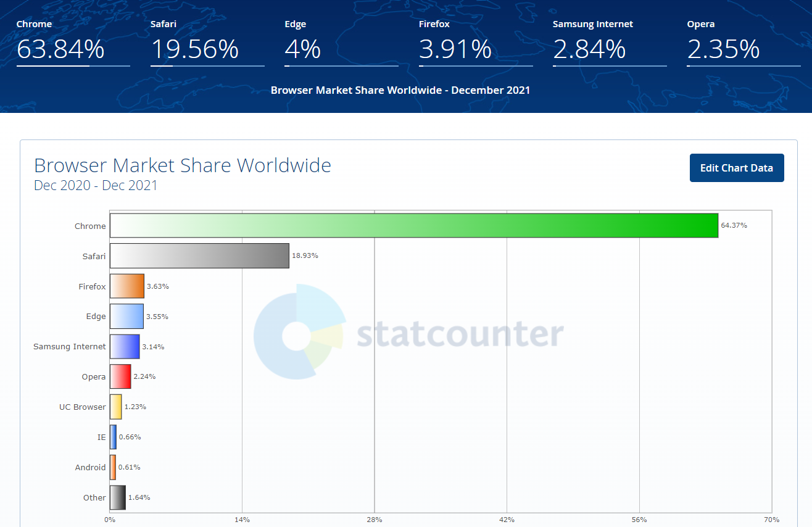Screen dimensions: 812x527
Task: Click the orange Android bar
Action: [x=113, y=467]
